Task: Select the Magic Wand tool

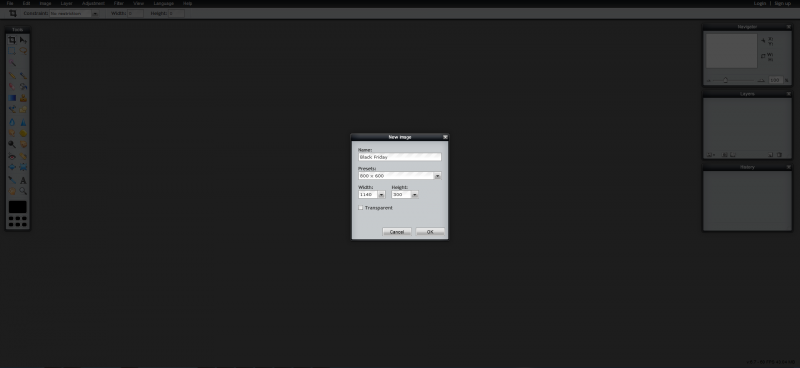Action: (x=12, y=63)
